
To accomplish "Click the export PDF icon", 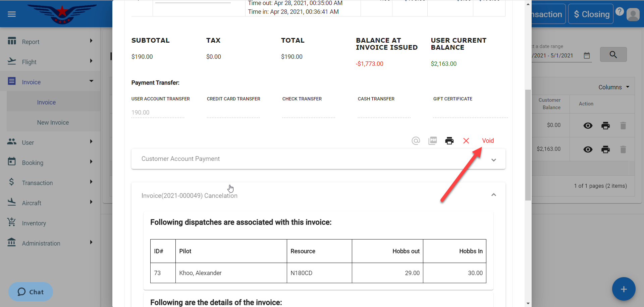I will [x=433, y=141].
